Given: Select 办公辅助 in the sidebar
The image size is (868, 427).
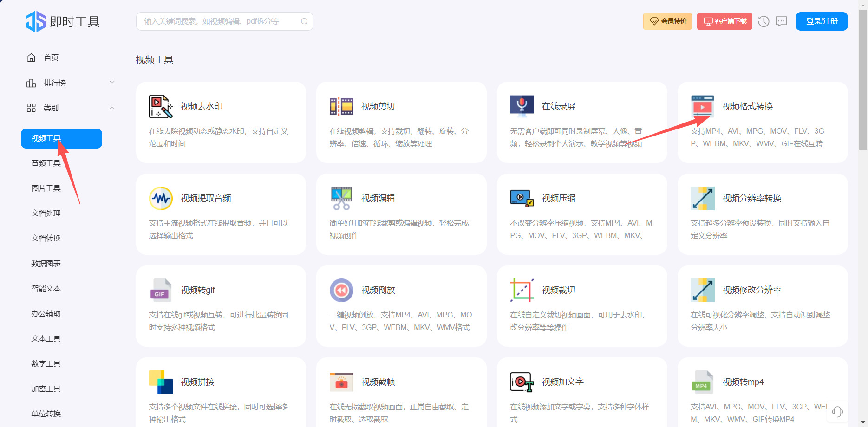Looking at the screenshot, I should [x=46, y=314].
